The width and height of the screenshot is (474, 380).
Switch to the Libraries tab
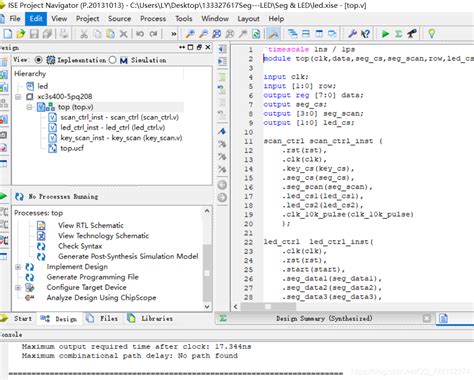[151, 319]
